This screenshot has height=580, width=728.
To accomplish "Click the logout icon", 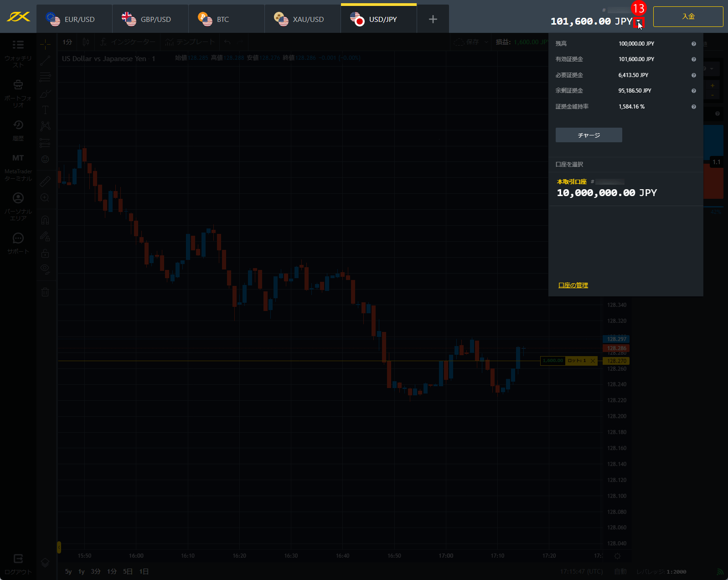I will [18, 559].
